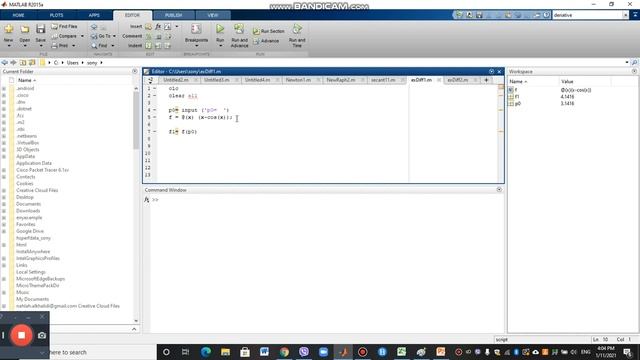Take a screenshot with Bandicam camera icon

[42, 335]
